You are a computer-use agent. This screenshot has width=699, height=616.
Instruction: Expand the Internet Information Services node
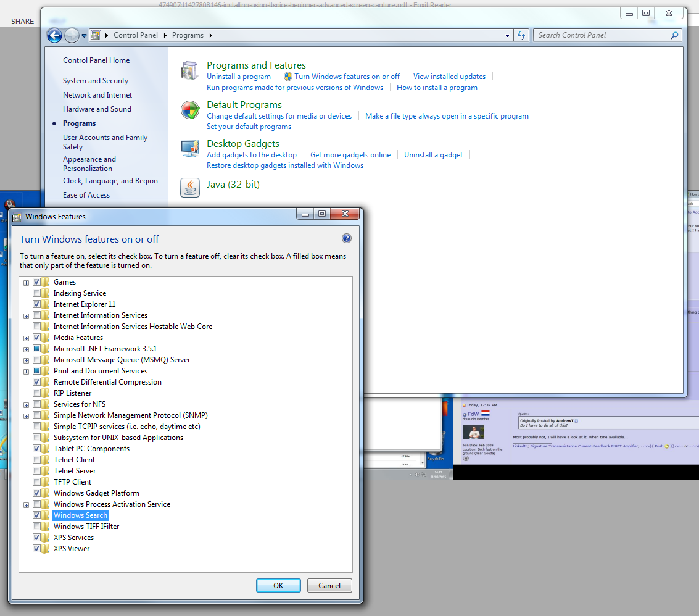27,316
